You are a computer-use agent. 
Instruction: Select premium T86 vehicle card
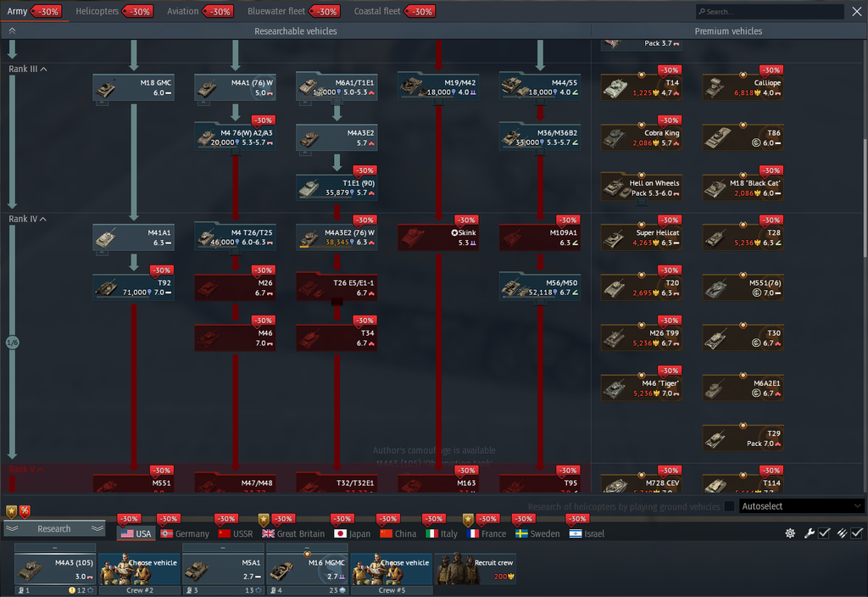[743, 137]
